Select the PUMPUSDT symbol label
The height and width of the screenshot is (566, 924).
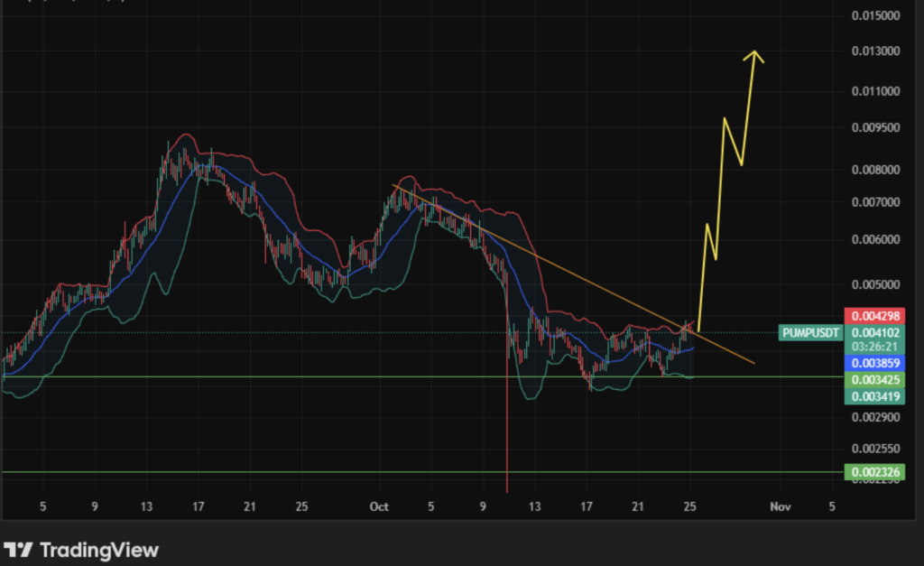[x=811, y=332]
